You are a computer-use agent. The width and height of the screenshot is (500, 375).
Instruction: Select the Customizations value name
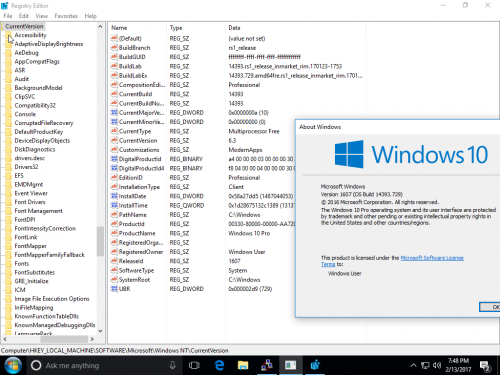click(139, 150)
